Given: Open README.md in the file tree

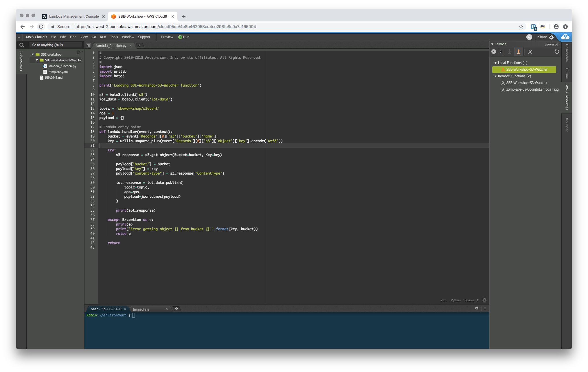Looking at the screenshot, I should coord(54,78).
